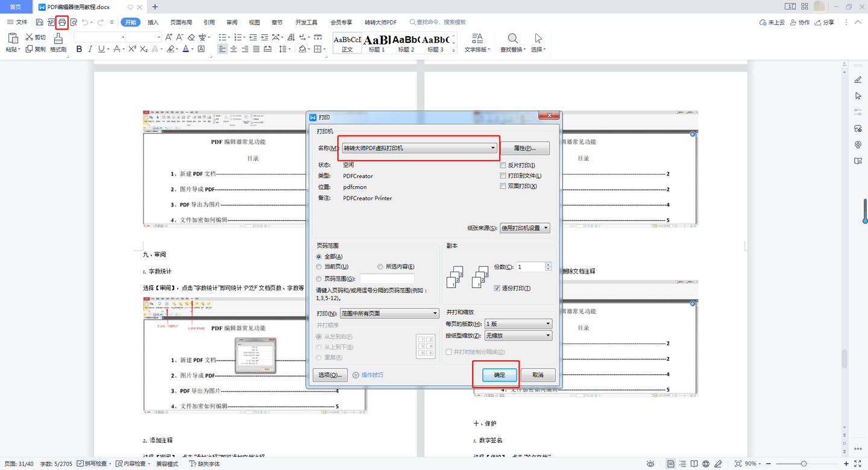868x470 pixels.
Task: Click the cut scissors icon
Action: click(x=29, y=37)
